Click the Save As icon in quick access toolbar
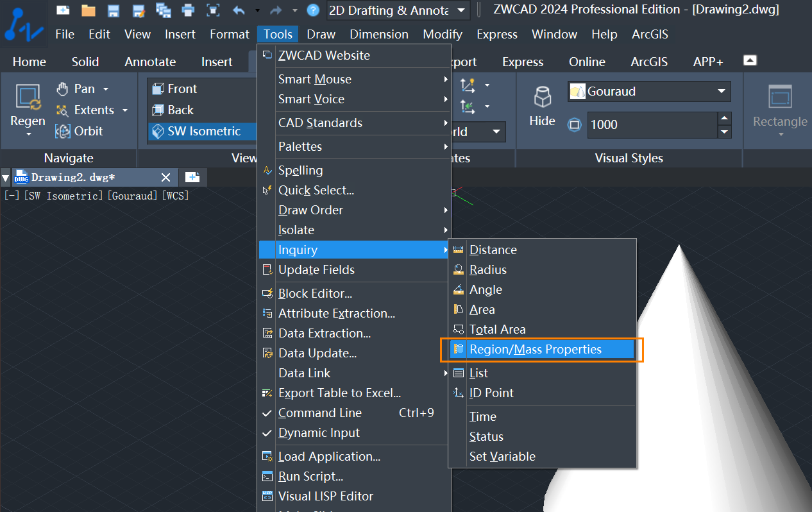812x512 pixels. pyautogui.click(x=139, y=10)
